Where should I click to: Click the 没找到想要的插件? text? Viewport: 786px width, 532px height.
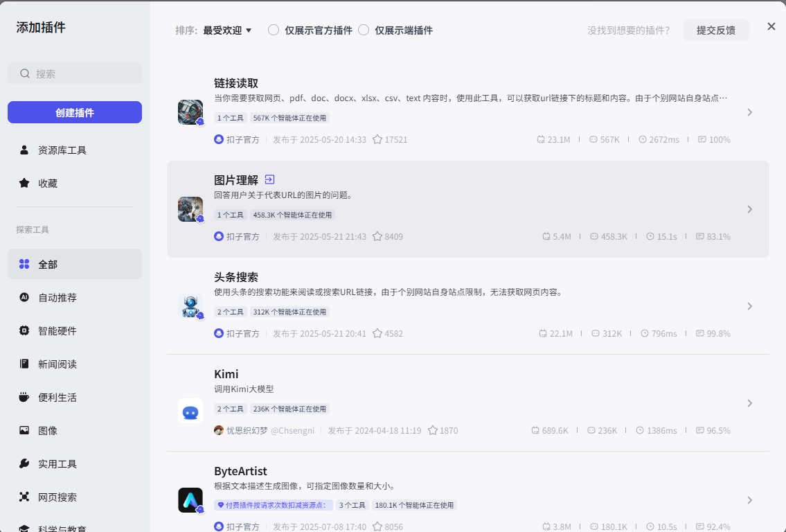tap(629, 30)
